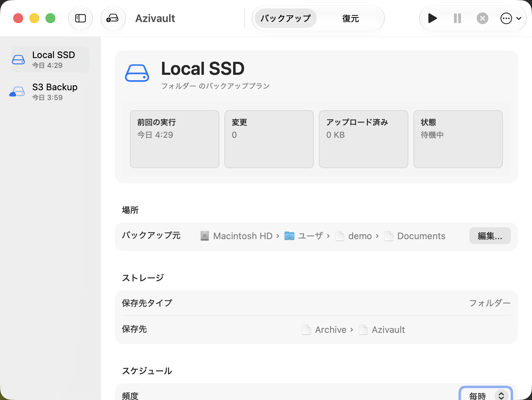Minimize the window with yellow button
Viewport: 532px width, 400px height.
click(x=34, y=18)
